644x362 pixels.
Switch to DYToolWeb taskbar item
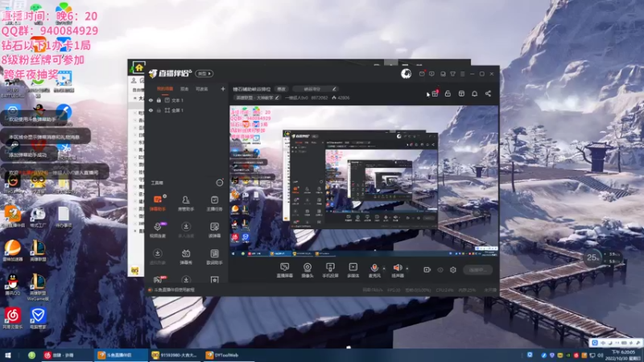click(x=226, y=355)
